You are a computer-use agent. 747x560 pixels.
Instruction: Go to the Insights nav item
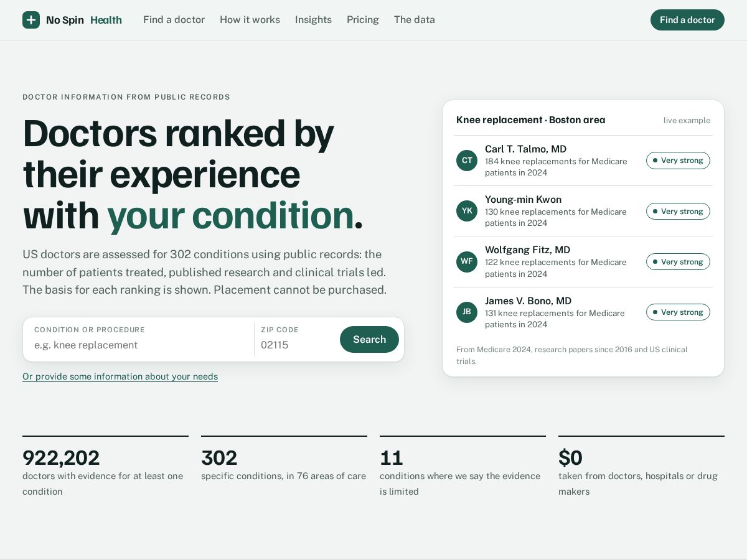click(x=313, y=20)
